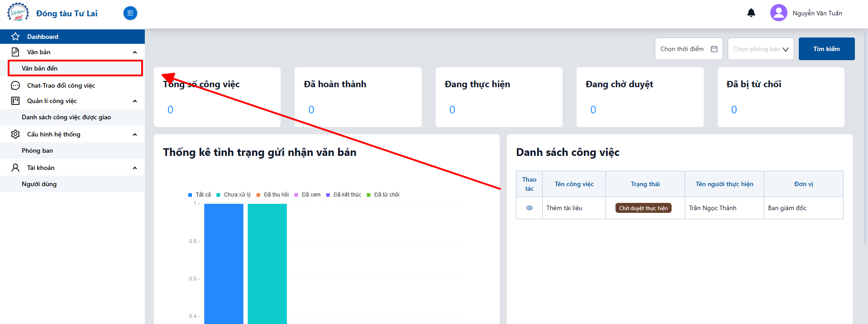Image resolution: width=868 pixels, height=324 pixels.
Task: Open the Chọn phòng ban dropdown
Action: click(761, 49)
